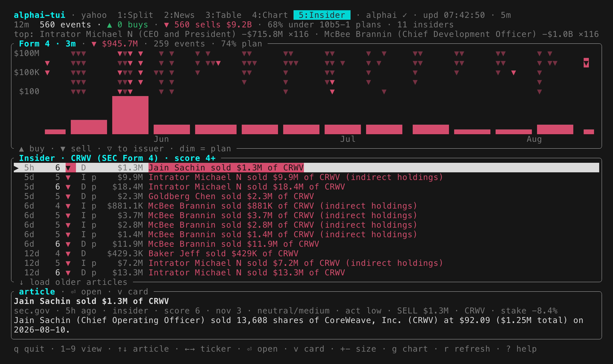
Task: Click the sell triangle in the McBee $1.4M row
Action: point(68,235)
